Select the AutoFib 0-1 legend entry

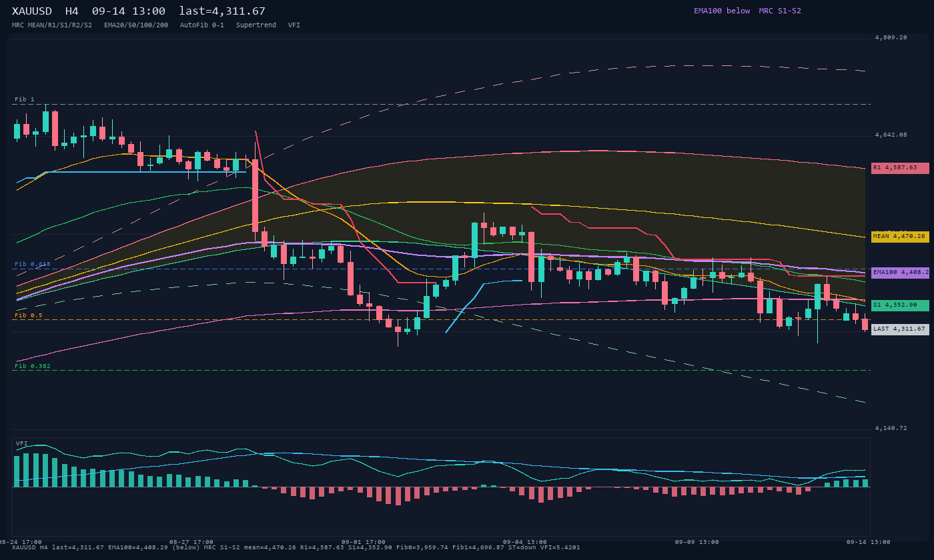click(x=202, y=25)
